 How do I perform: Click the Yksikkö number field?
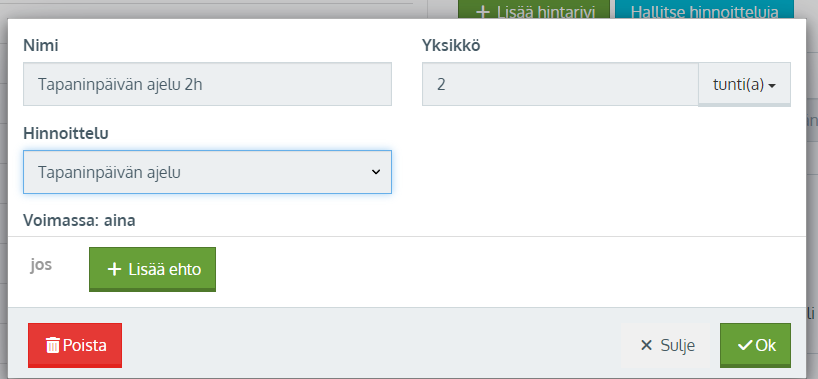tap(560, 84)
